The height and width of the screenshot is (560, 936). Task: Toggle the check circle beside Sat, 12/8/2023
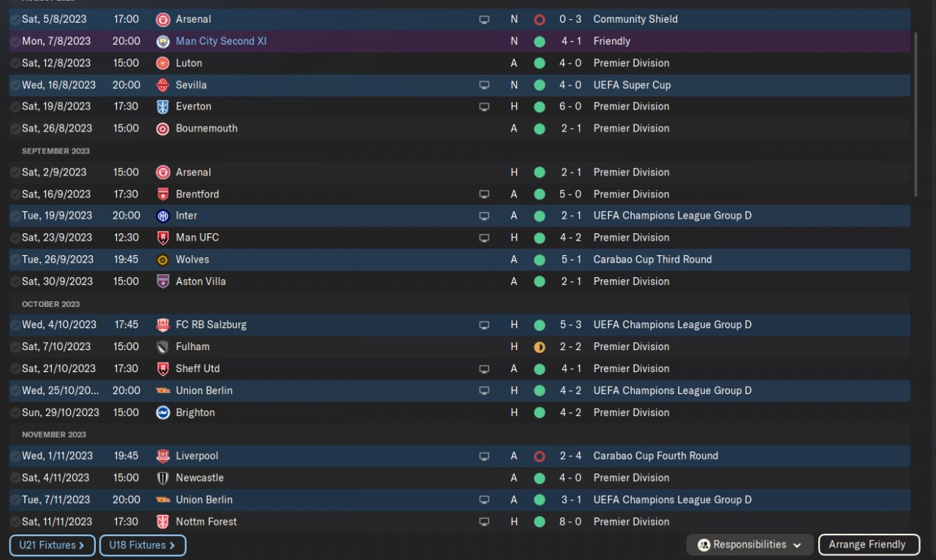[15, 63]
